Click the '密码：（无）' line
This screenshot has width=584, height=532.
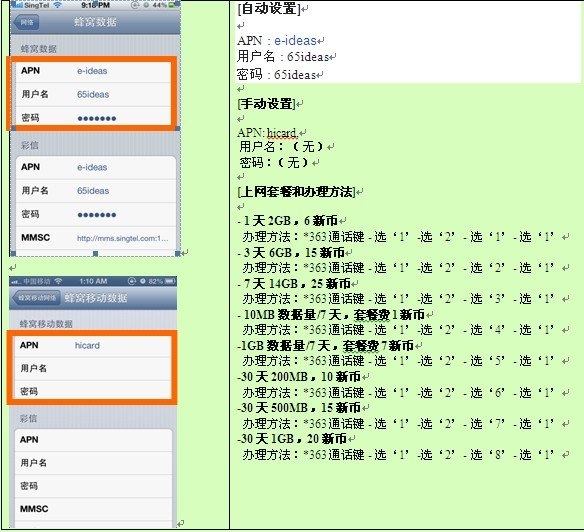[x=274, y=162]
